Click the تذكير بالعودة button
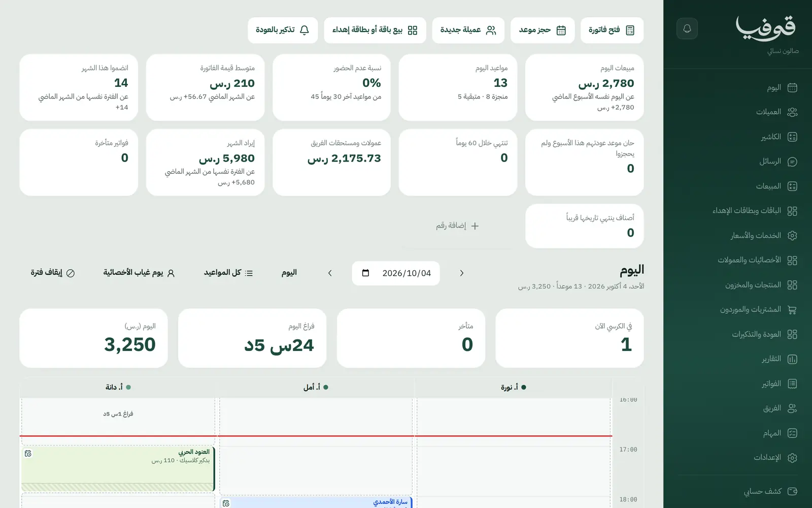Viewport: 812px width, 508px height. point(283,30)
